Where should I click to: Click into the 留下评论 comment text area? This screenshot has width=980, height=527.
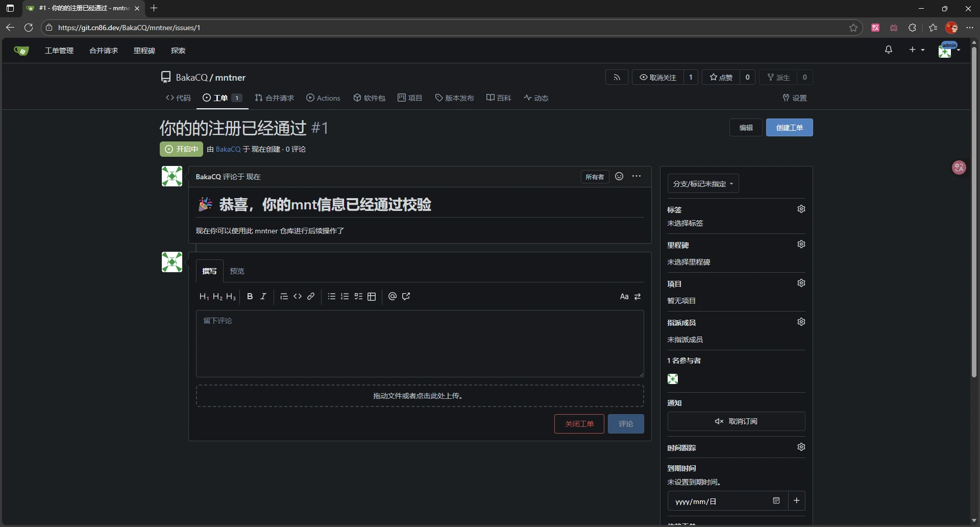(420, 344)
